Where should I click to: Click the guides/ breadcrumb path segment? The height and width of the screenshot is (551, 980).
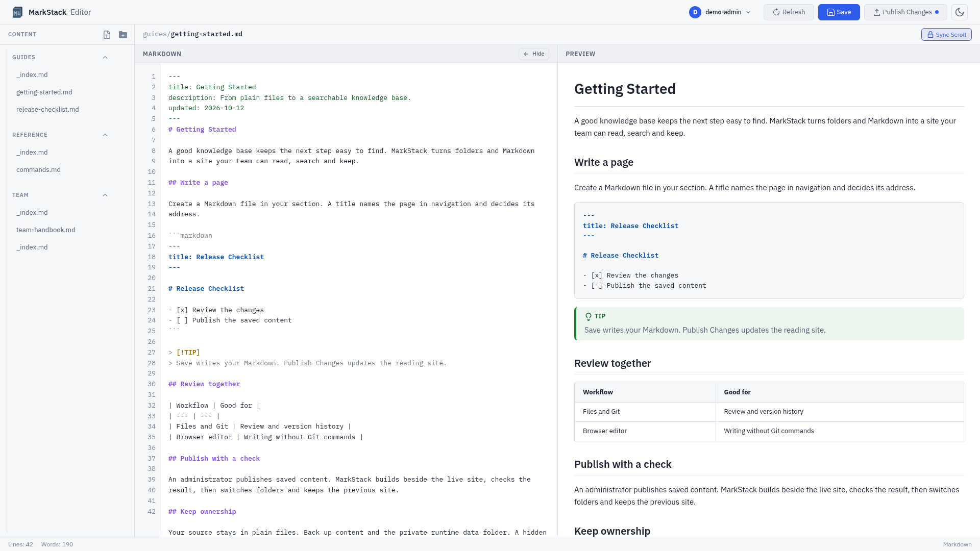pos(157,34)
